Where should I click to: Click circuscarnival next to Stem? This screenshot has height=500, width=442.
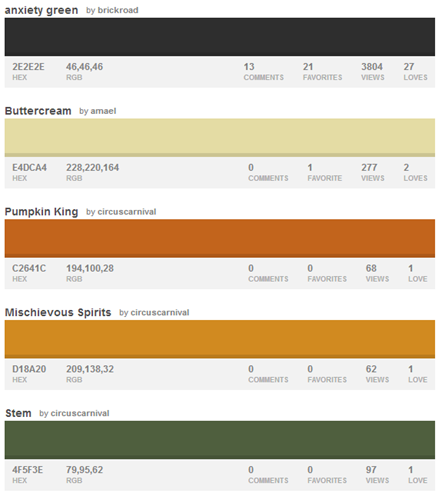80,413
